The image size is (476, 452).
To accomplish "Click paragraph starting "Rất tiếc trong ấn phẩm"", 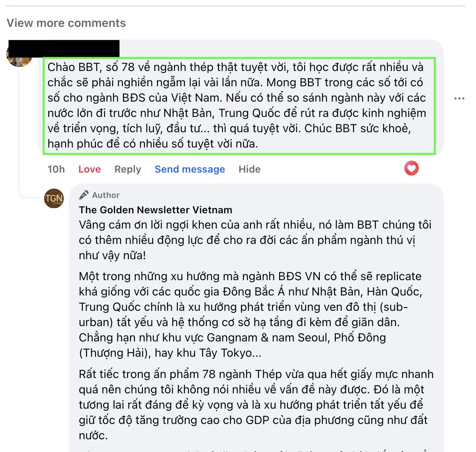I will pyautogui.click(x=256, y=405).
